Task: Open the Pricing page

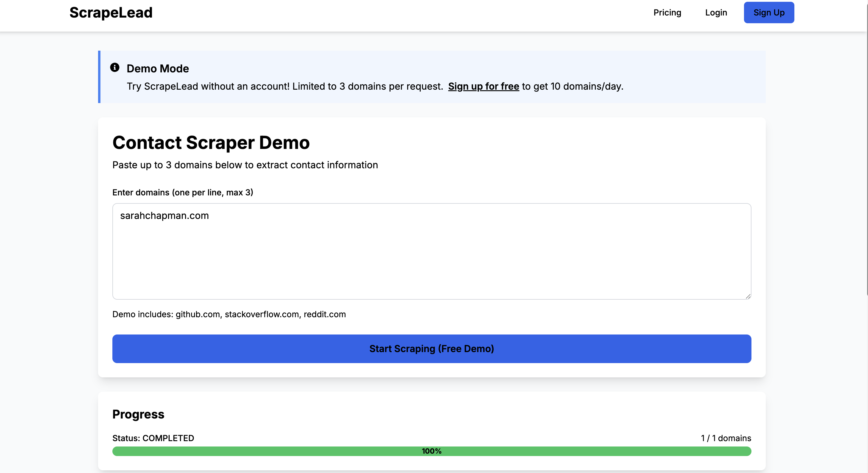Action: pyautogui.click(x=667, y=13)
